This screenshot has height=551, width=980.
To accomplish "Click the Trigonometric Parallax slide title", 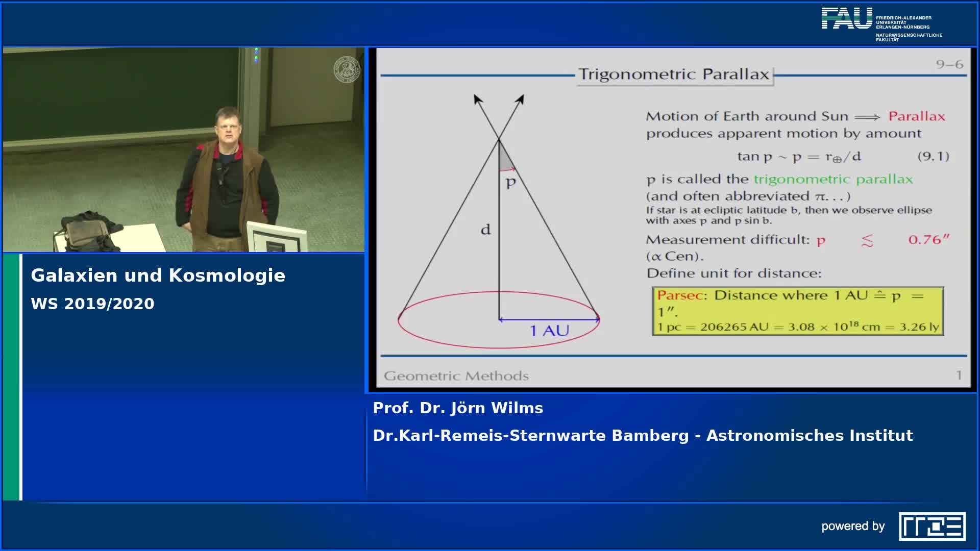I will click(673, 74).
